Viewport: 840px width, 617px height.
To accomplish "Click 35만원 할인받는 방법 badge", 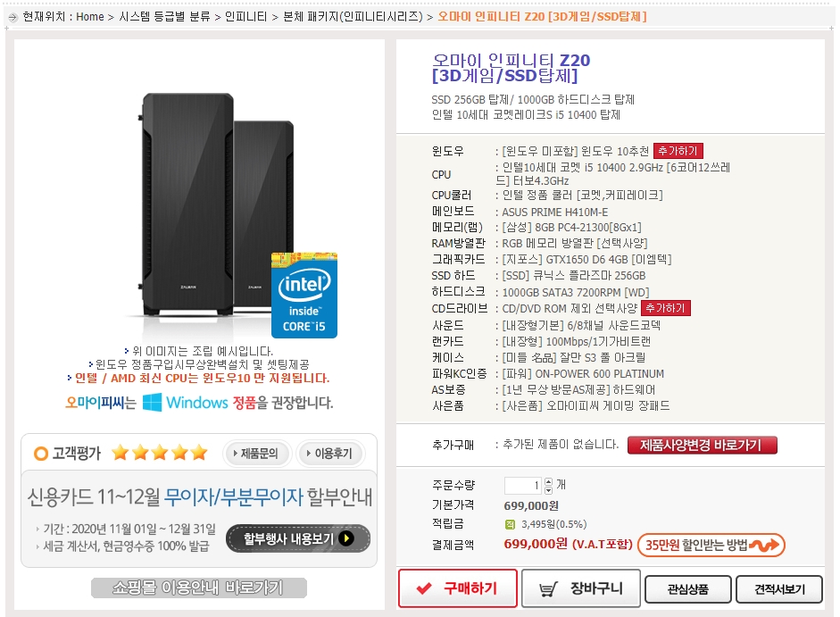I will point(711,546).
